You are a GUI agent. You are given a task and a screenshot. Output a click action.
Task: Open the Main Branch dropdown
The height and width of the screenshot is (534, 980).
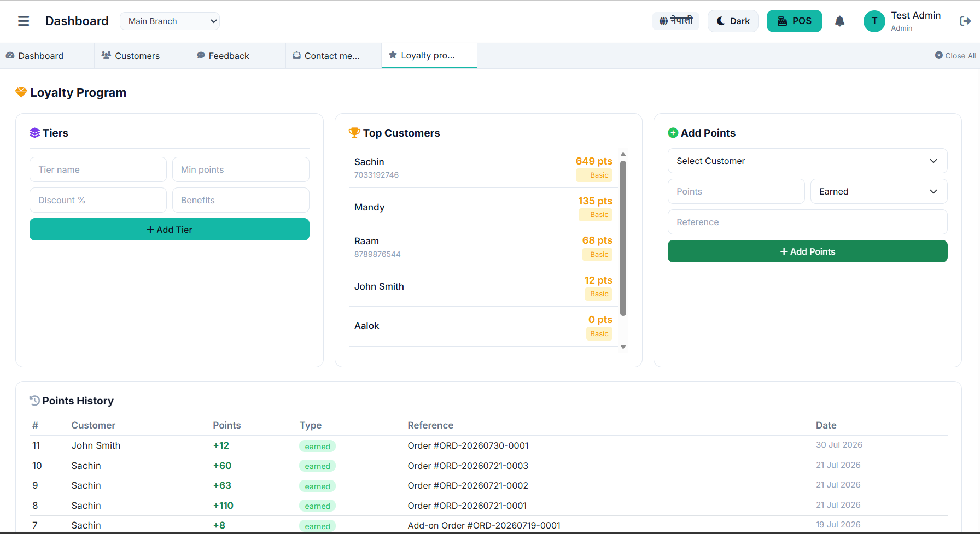point(170,21)
